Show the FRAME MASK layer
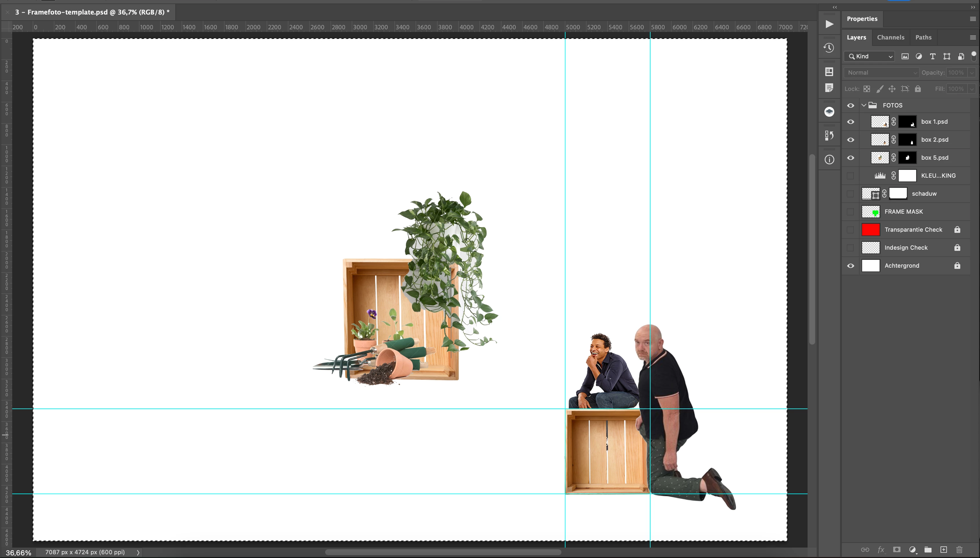 [x=851, y=212]
